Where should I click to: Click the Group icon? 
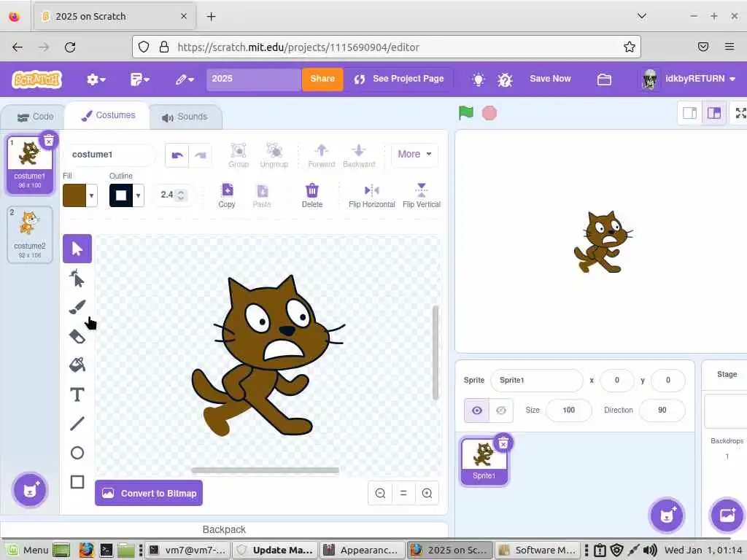click(x=239, y=155)
